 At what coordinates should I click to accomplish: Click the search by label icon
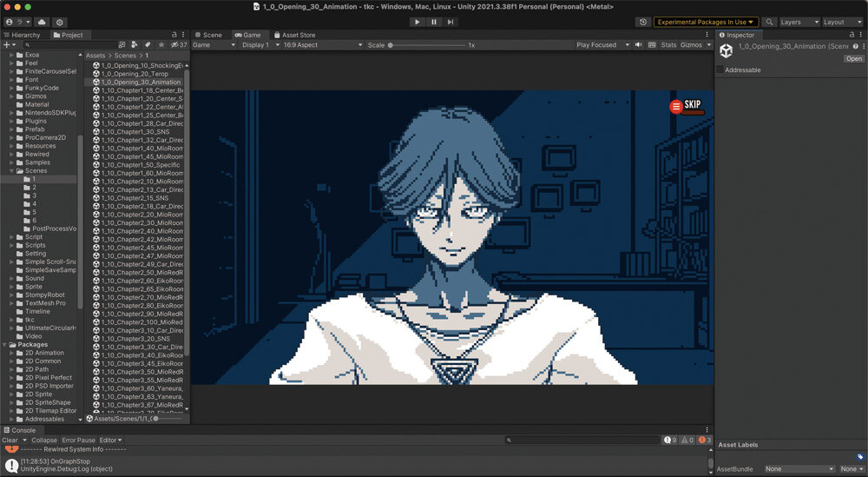[x=148, y=45]
